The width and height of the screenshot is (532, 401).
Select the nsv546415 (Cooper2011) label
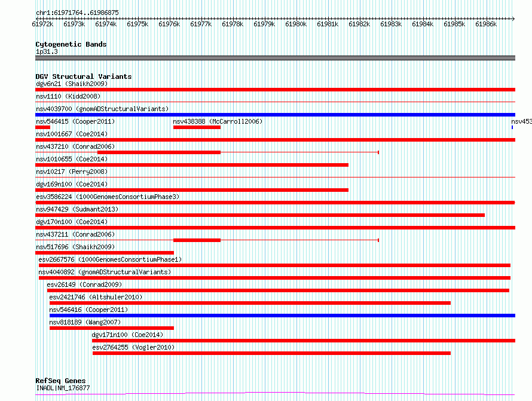click(x=75, y=121)
